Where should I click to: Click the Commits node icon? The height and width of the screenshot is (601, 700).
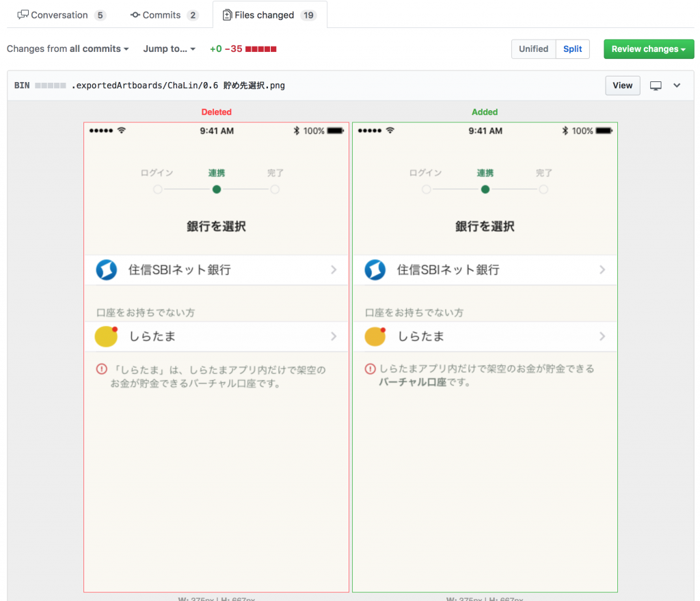(135, 15)
